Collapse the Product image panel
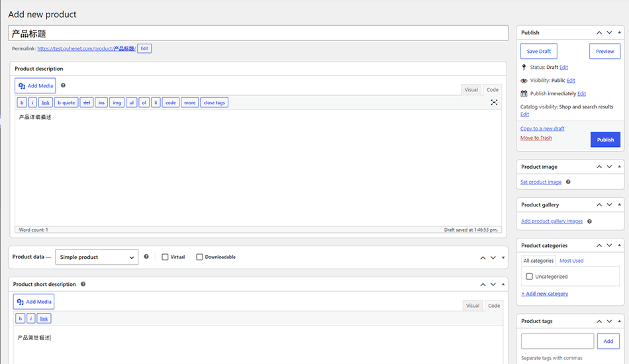 coord(619,166)
